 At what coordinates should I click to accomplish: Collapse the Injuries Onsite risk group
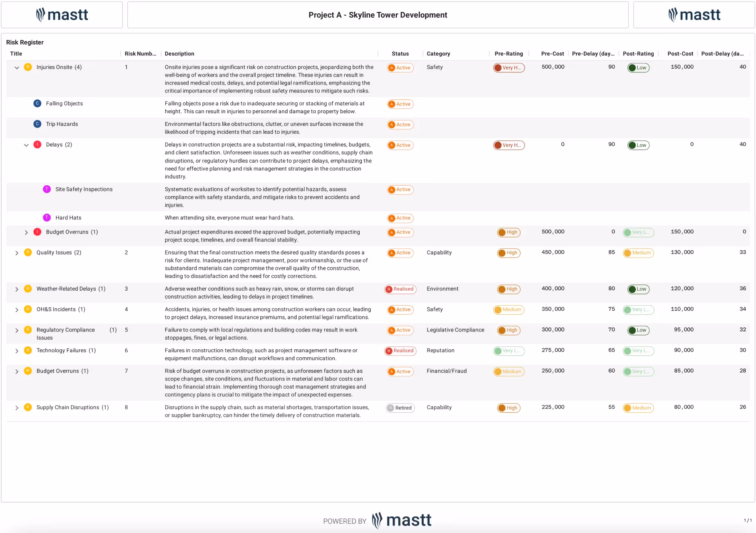(x=17, y=67)
